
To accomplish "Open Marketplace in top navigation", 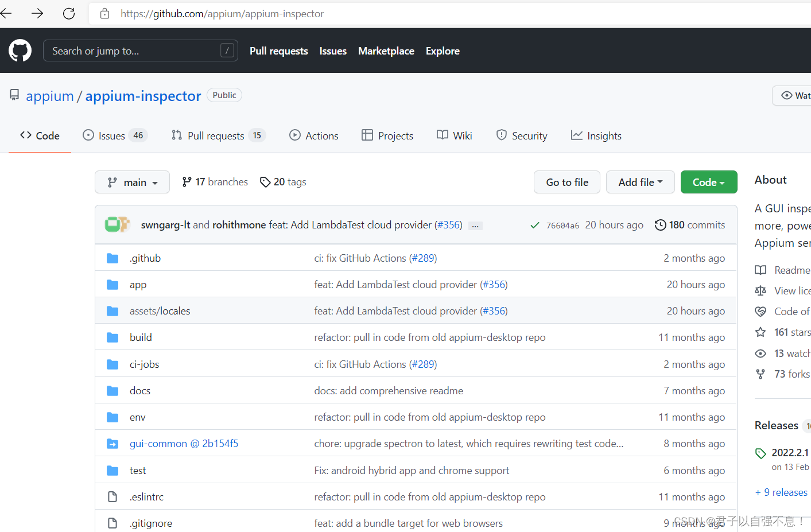I will tap(386, 51).
